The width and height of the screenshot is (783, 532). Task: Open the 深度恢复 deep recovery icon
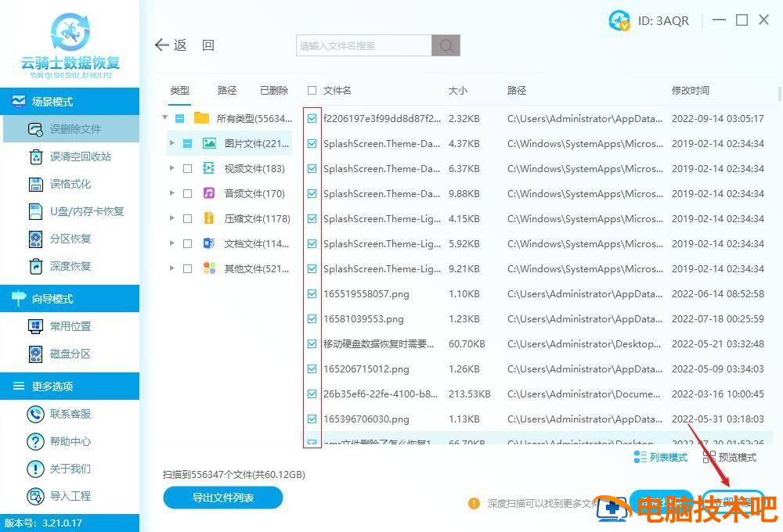[36, 267]
